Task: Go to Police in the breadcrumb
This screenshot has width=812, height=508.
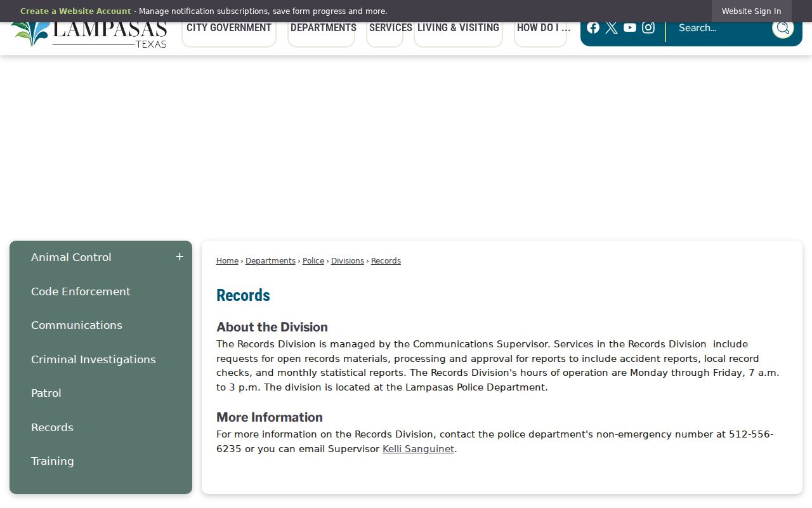Action: [x=313, y=261]
